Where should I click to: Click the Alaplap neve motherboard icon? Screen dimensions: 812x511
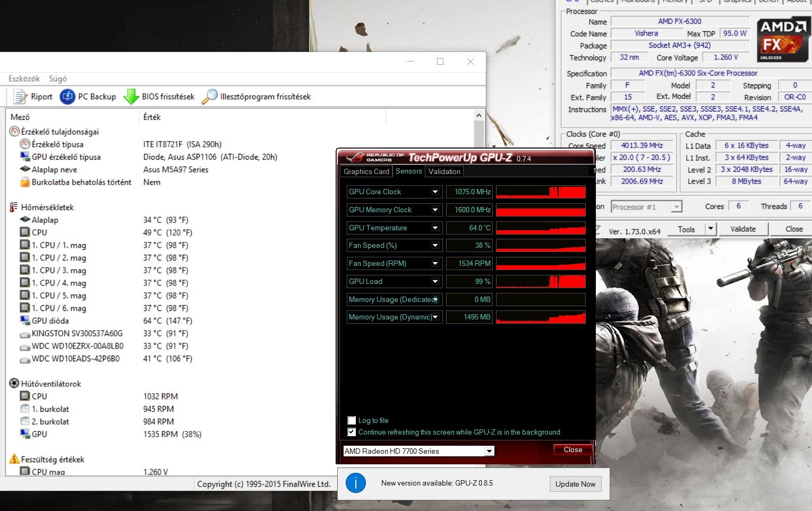pos(25,169)
